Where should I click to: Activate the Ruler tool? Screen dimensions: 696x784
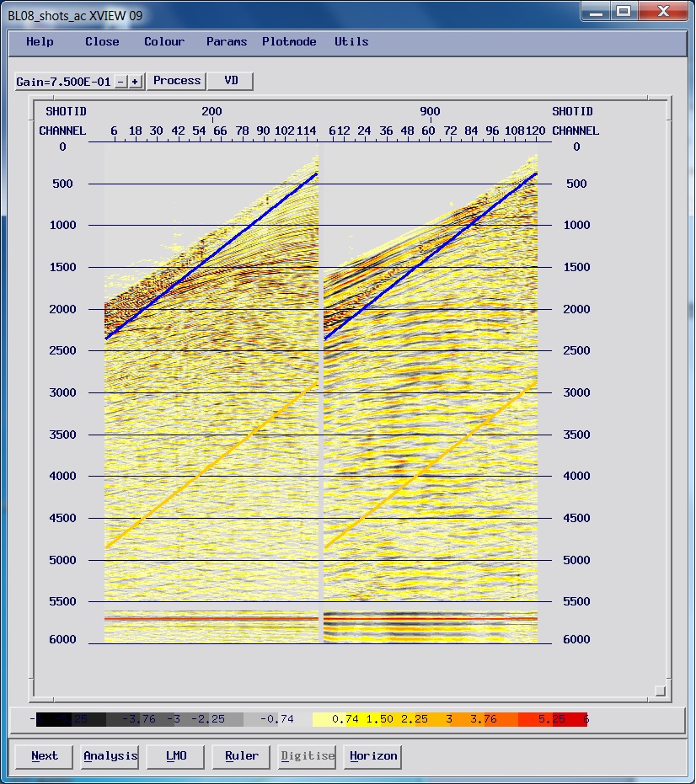tap(240, 756)
